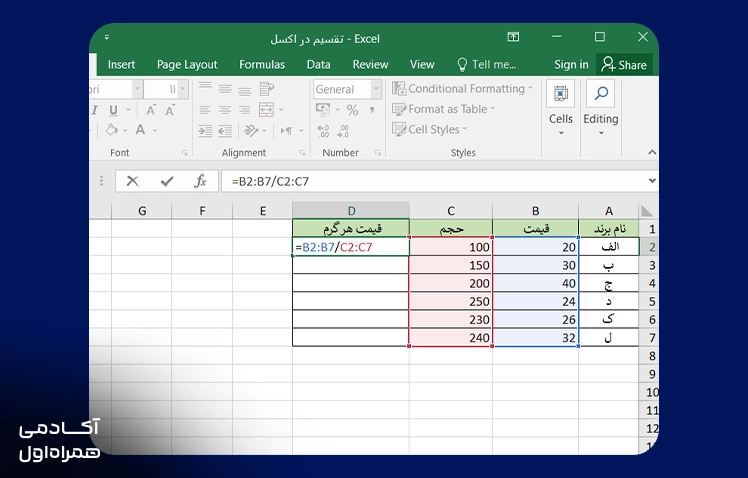Click the font size box

[161, 89]
